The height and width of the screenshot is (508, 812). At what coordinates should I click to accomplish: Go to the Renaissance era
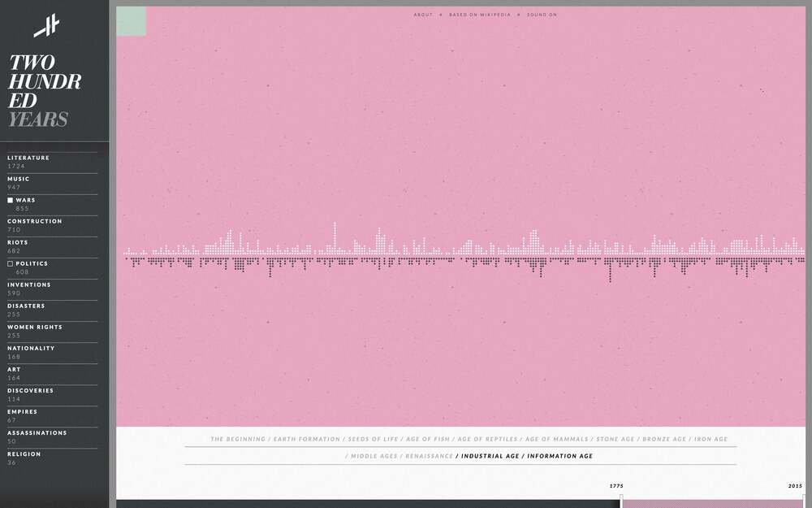[429, 456]
